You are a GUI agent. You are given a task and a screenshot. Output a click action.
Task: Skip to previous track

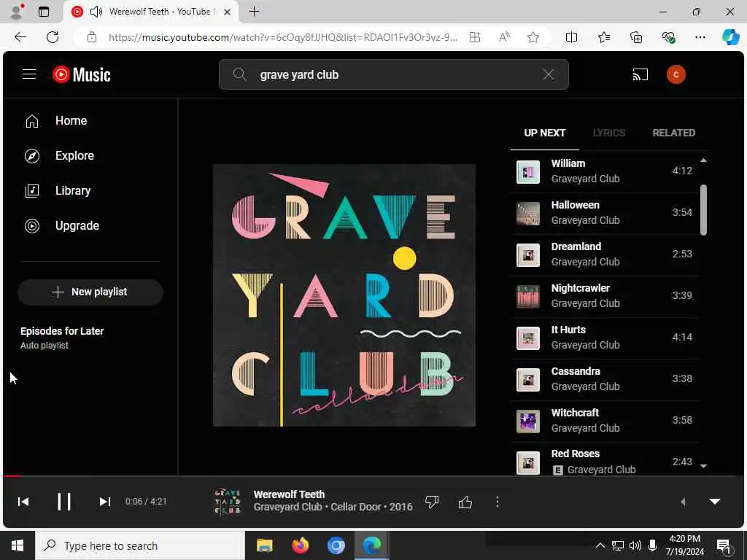click(x=23, y=502)
